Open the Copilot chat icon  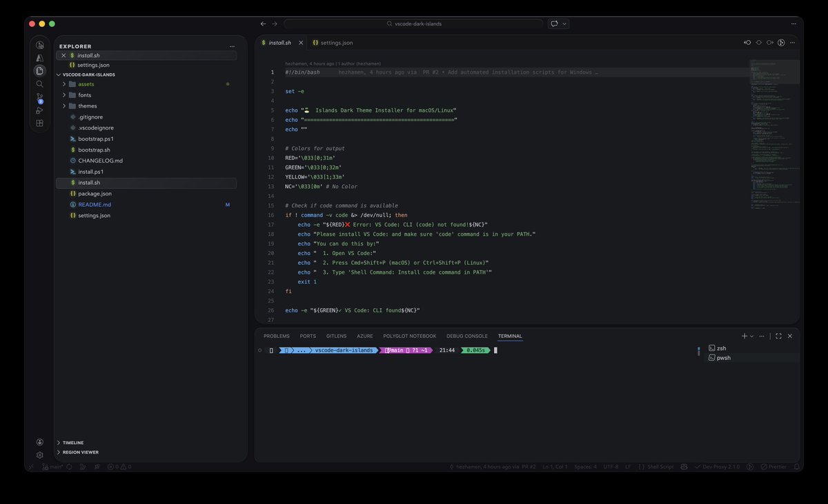(554, 23)
